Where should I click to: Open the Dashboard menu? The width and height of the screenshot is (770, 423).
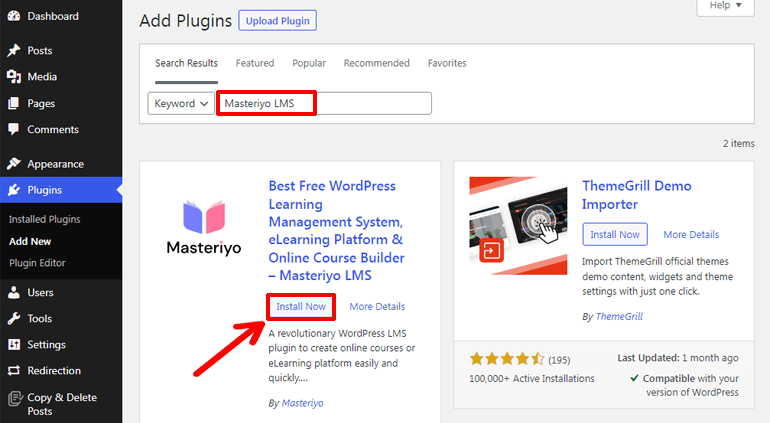[53, 16]
